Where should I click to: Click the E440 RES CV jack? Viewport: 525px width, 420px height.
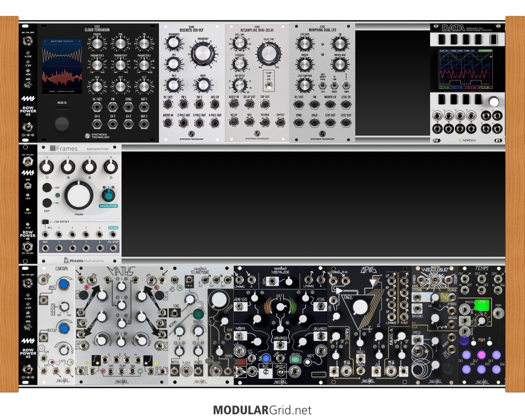tap(215, 104)
